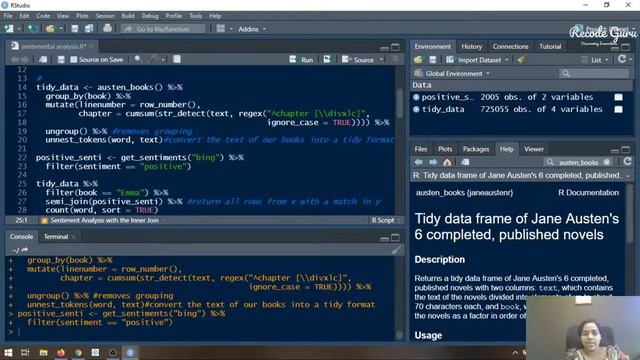Go back in Help pane
Viewport: 640px width, 360px height.
click(418, 162)
